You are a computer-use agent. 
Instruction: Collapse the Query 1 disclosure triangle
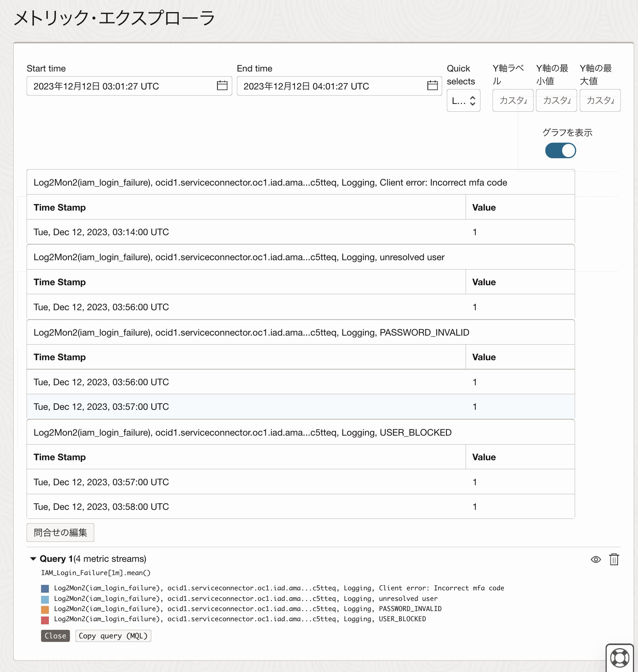point(33,559)
